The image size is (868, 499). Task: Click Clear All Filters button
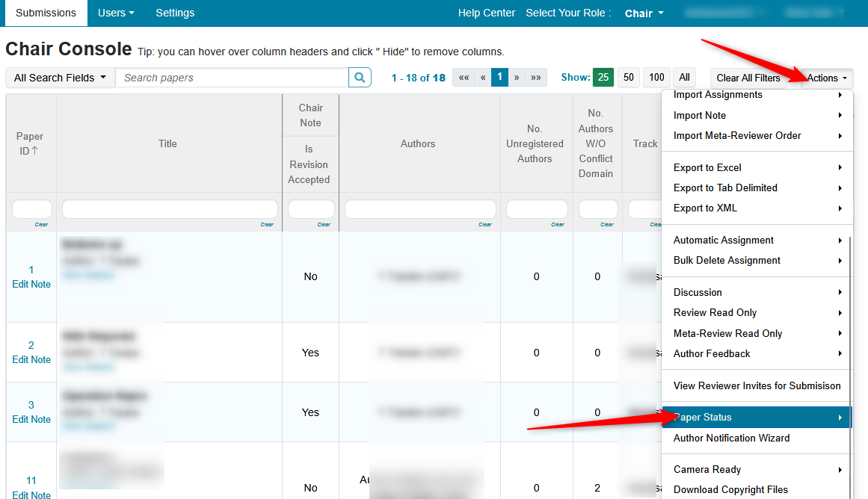[x=748, y=78]
